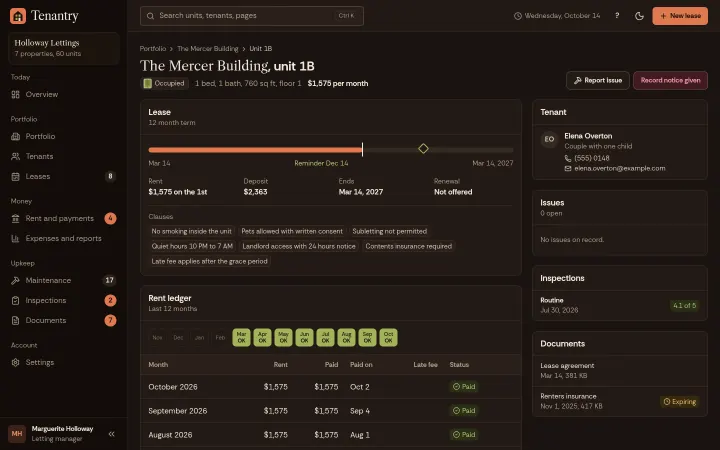Click the (555) 0148 phone number
Screen dimensions: 720x450
click(x=592, y=158)
